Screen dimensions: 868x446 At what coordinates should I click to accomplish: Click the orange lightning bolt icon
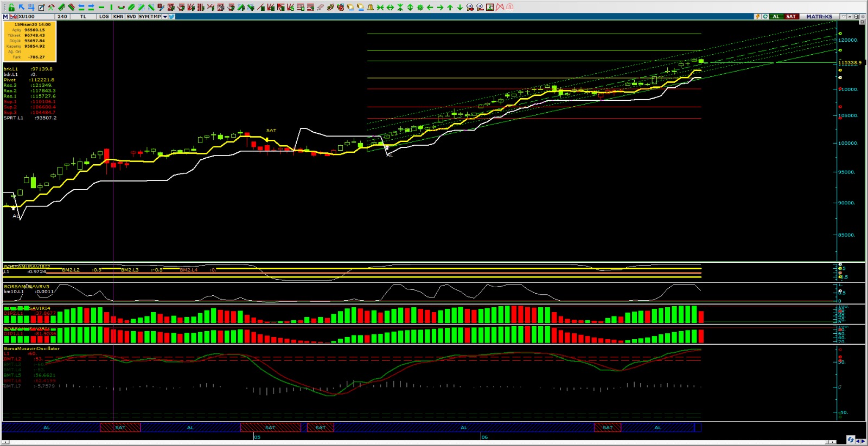pos(757,17)
